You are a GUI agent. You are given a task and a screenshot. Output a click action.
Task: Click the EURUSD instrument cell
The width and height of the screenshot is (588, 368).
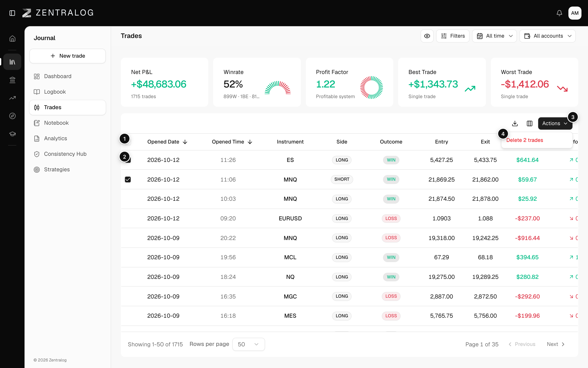(x=290, y=218)
